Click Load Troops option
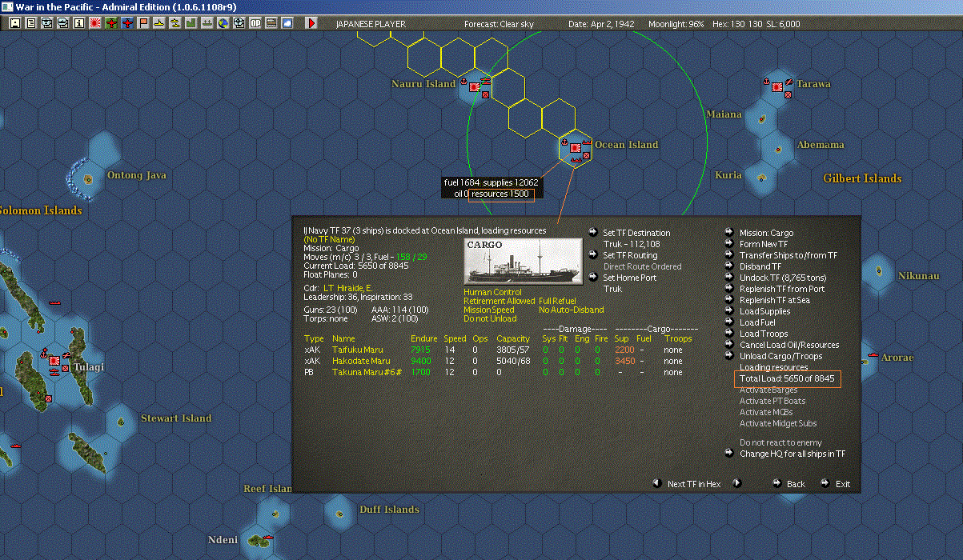Viewport: 963px width, 560px height. [764, 334]
